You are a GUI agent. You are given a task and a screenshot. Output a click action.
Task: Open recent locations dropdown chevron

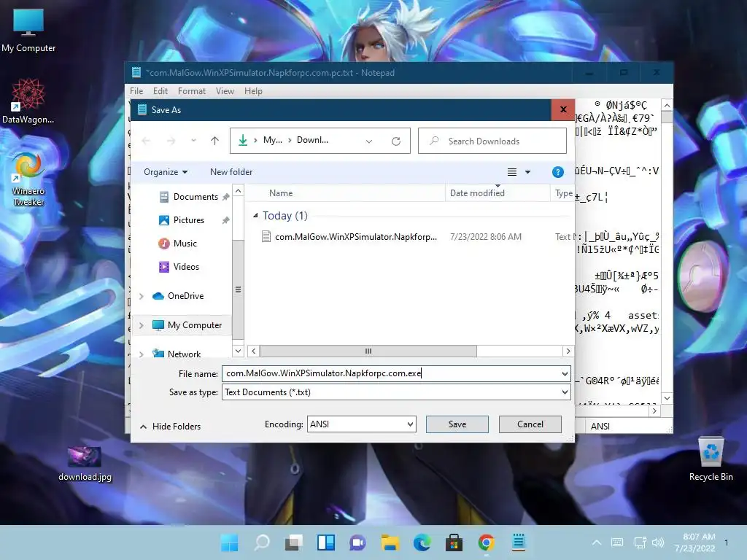point(193,141)
